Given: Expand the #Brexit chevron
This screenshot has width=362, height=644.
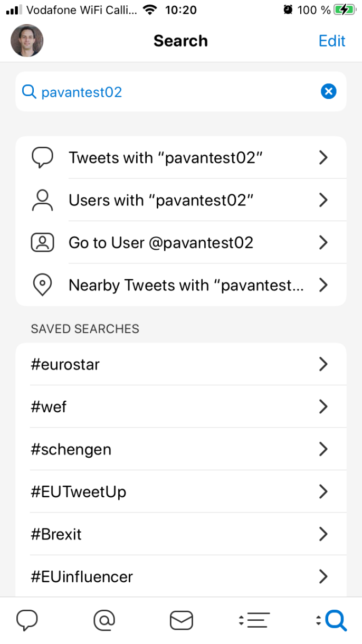Looking at the screenshot, I should (x=323, y=534).
